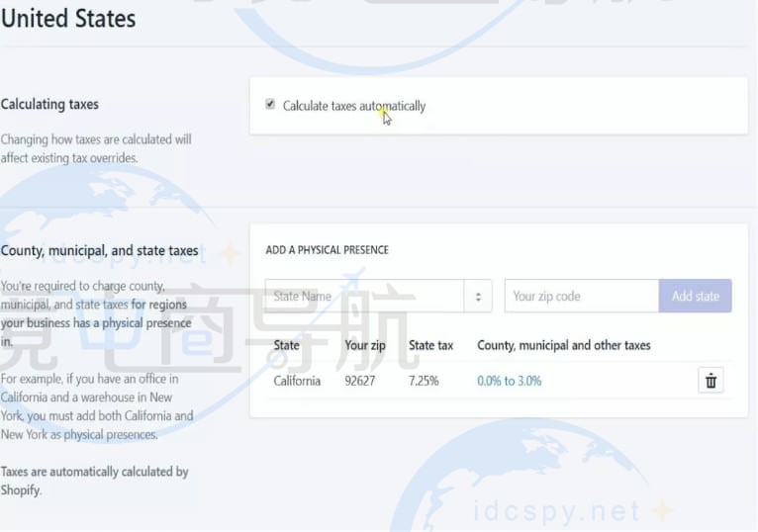The image size is (758, 532).
Task: Click 'Taxes are automatically calculated by Shopify' note
Action: coord(94,481)
